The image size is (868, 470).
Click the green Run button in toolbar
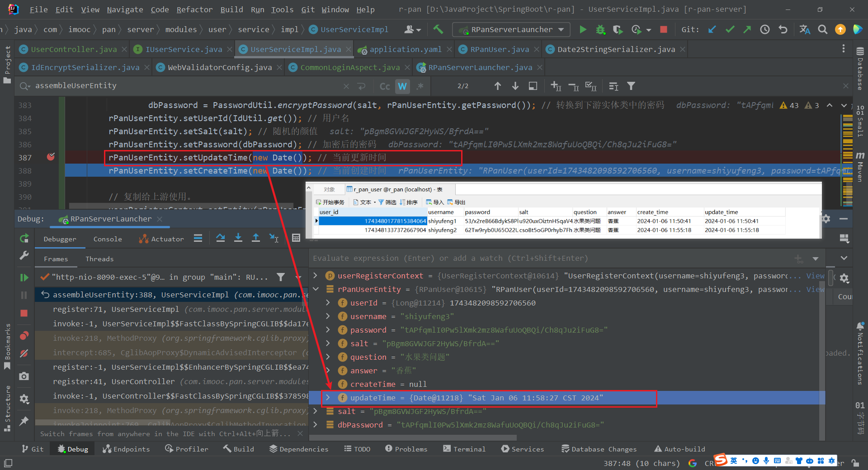pos(583,30)
